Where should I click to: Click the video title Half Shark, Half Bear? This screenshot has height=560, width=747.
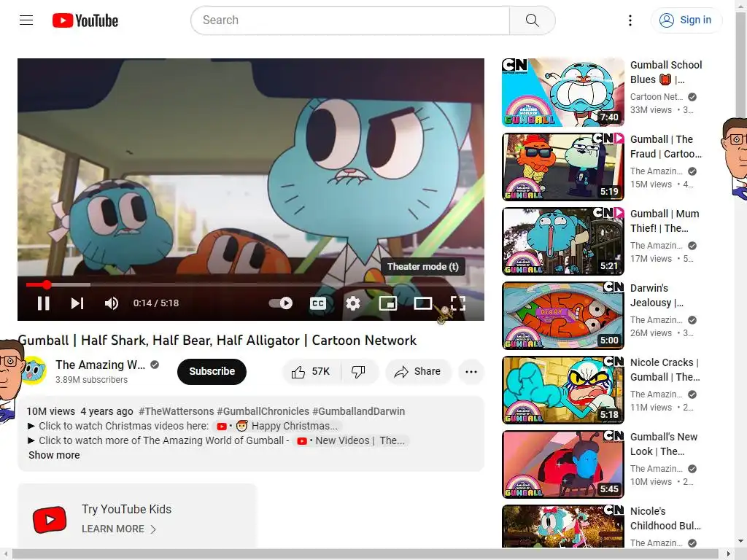[x=217, y=341]
